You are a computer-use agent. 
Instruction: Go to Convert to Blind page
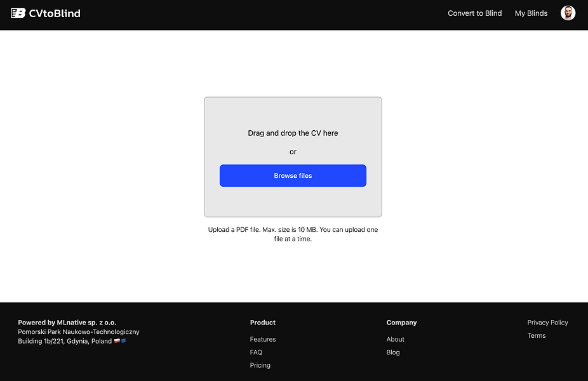pyautogui.click(x=474, y=13)
